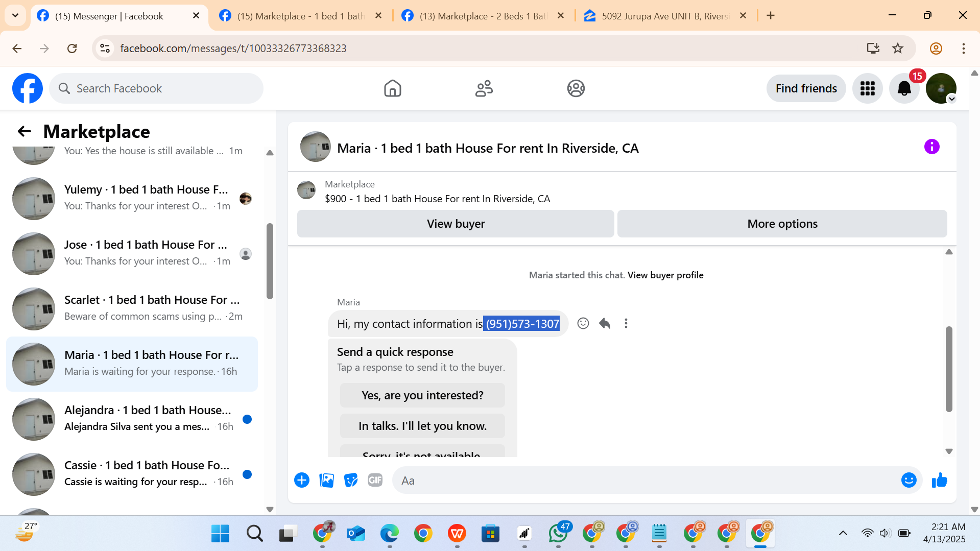Open the taskbar clock and date
The height and width of the screenshot is (551, 980).
[944, 533]
